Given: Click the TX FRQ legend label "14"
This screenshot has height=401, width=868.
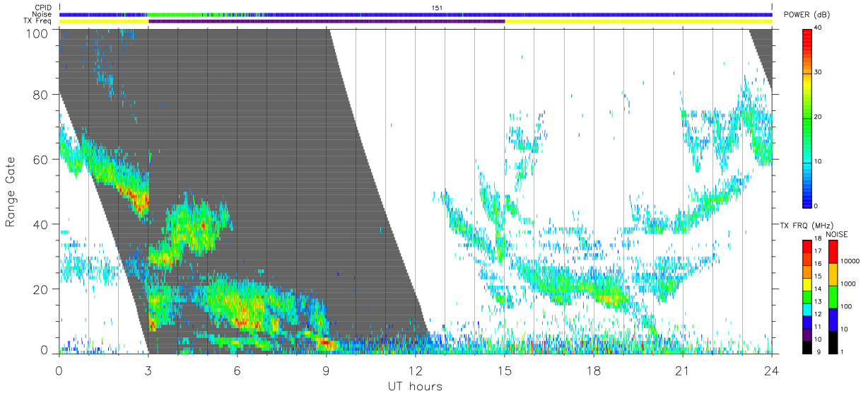Looking at the screenshot, I should pyautogui.click(x=818, y=289).
